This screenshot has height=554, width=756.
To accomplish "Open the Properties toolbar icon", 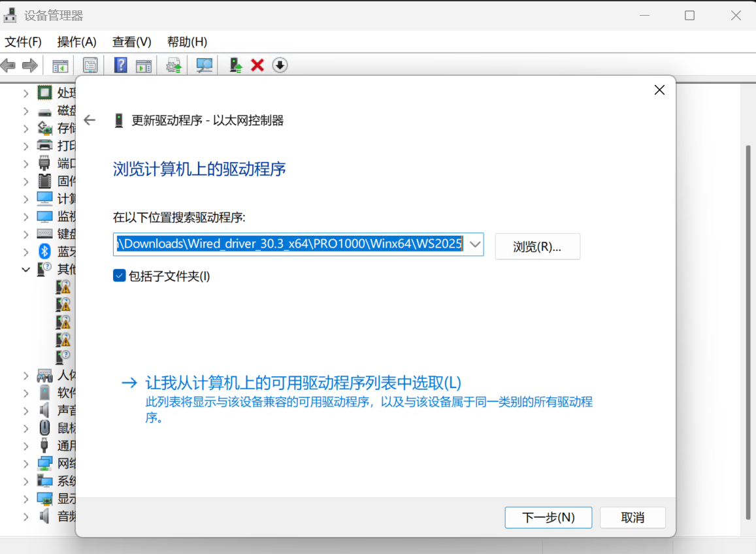I will point(90,65).
